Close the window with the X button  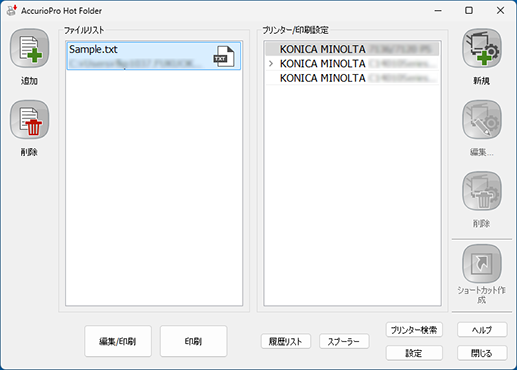(x=500, y=11)
